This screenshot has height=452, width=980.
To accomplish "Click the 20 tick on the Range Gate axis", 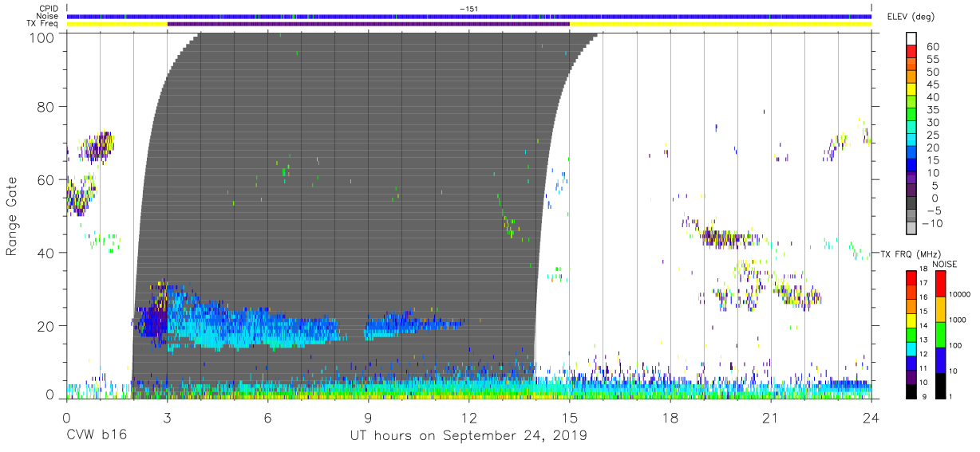I will [45, 325].
